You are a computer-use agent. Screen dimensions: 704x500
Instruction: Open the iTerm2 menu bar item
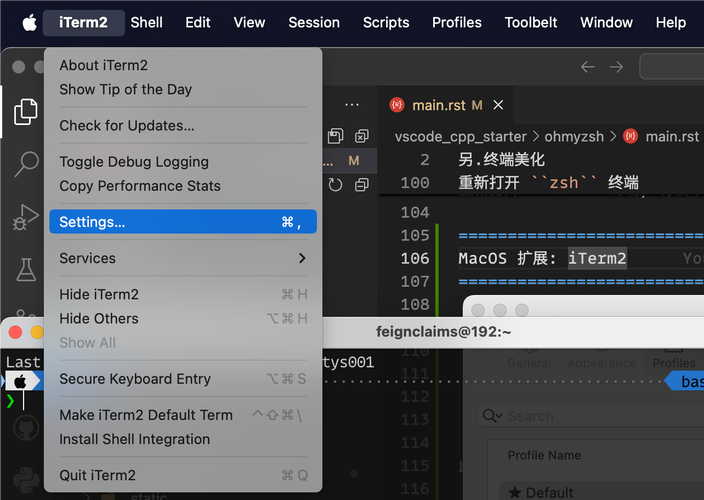tap(84, 22)
